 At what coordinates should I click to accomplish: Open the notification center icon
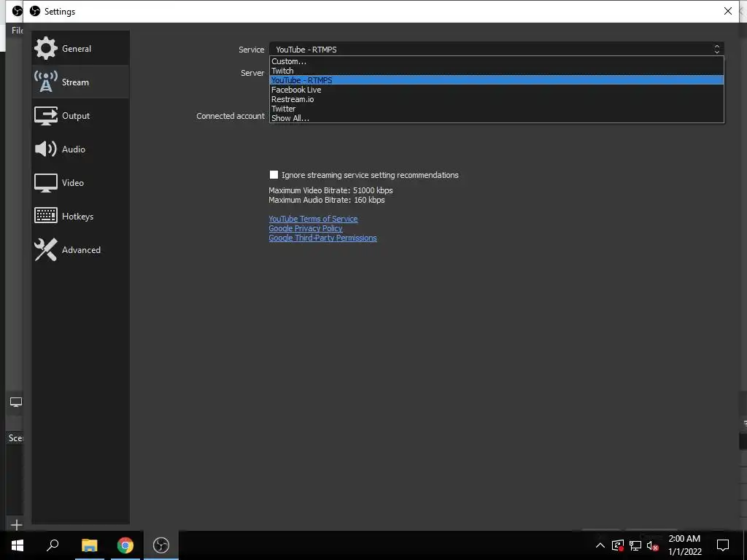[723, 545]
